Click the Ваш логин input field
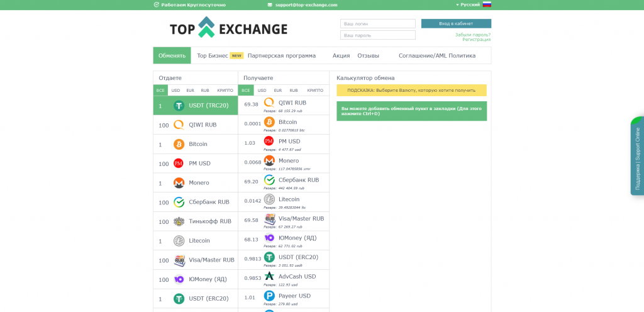This screenshot has height=312, width=644. [x=377, y=24]
